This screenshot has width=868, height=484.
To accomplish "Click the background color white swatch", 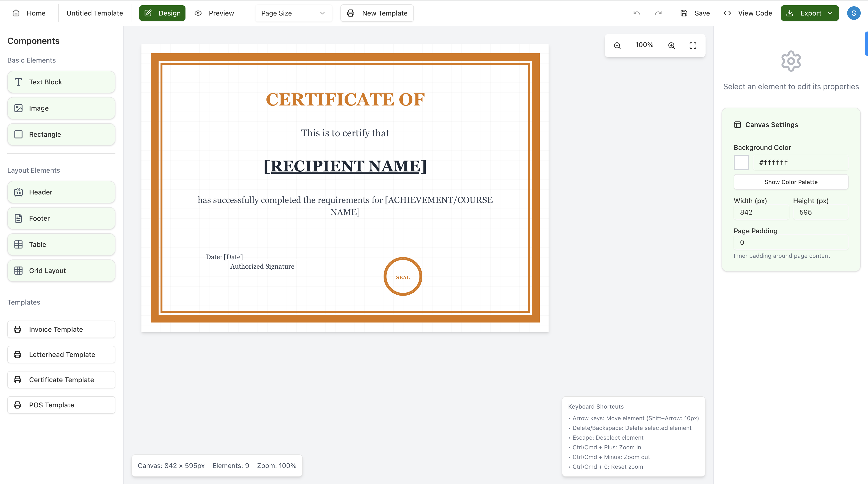I will (x=741, y=162).
